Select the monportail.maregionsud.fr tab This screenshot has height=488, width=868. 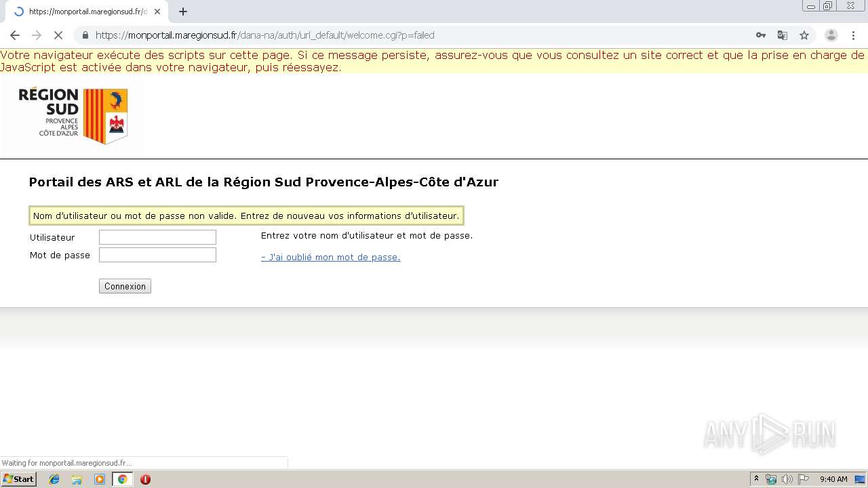click(x=86, y=12)
